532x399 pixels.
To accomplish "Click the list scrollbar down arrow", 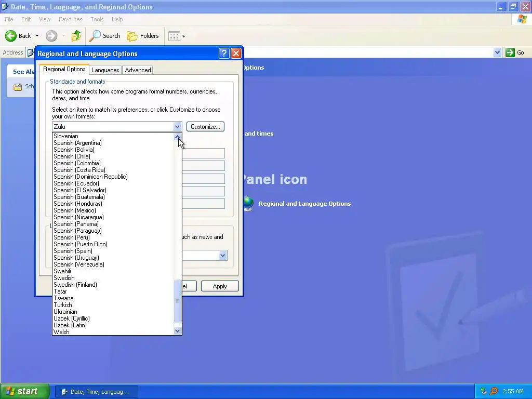I will (177, 330).
